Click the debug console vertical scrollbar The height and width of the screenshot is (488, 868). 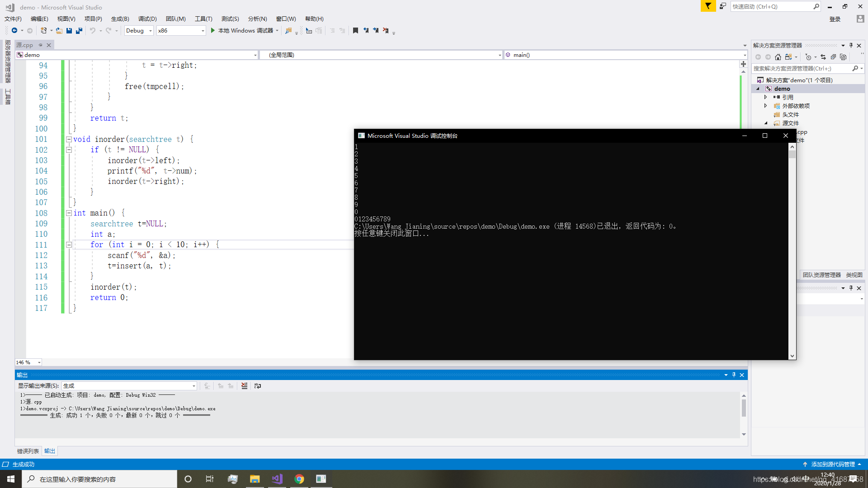click(792, 251)
